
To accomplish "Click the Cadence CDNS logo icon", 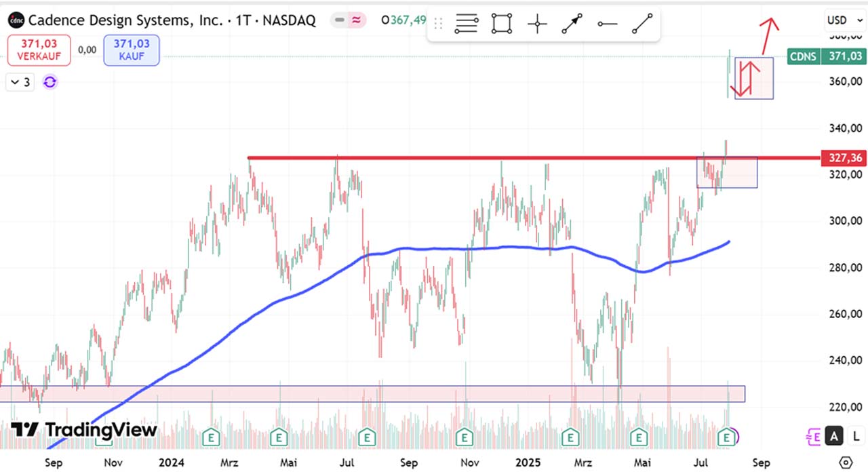I will pyautogui.click(x=16, y=20).
